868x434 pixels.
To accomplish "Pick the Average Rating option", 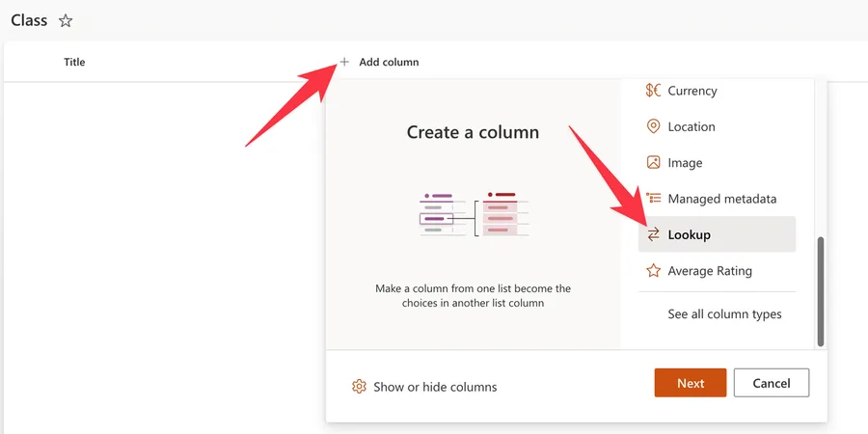I will pos(710,271).
